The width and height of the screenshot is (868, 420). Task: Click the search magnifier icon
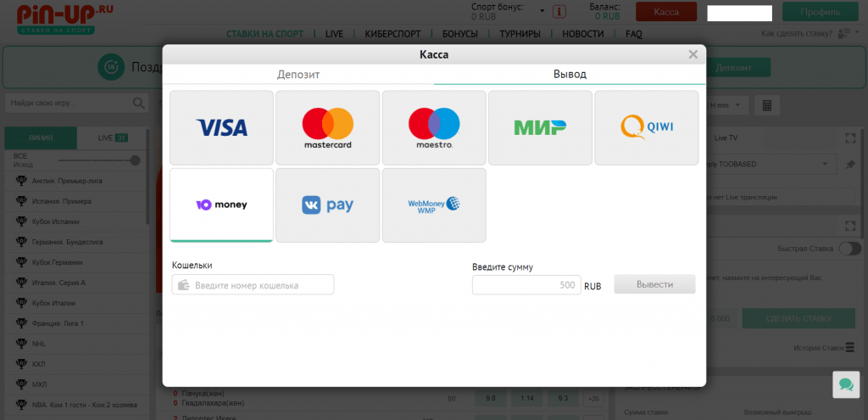click(x=138, y=103)
